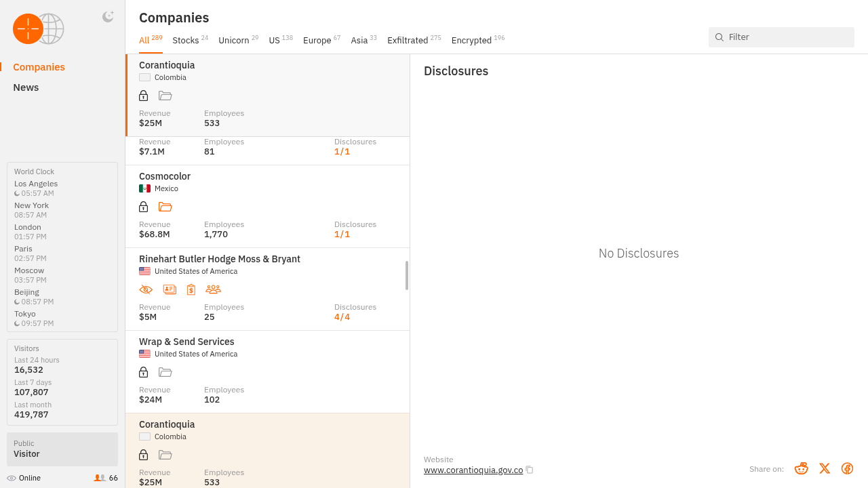The image size is (868, 488).
Task: Click the orange crosshair globe logo
Action: [39, 28]
